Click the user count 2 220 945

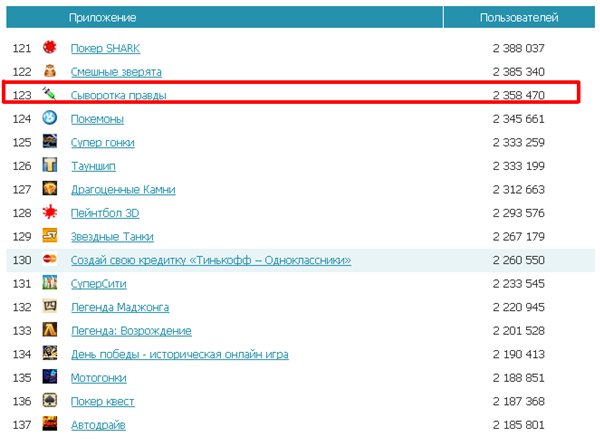518,307
